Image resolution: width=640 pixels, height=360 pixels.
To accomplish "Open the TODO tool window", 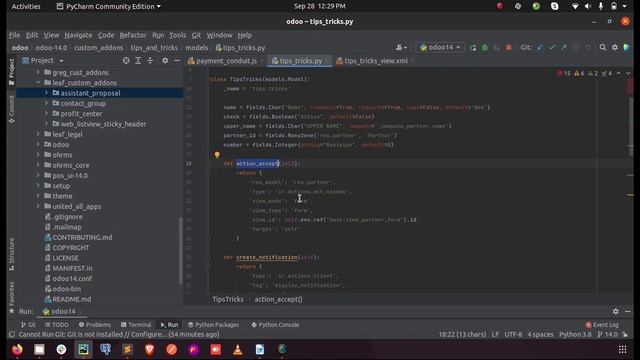I will tap(57, 325).
